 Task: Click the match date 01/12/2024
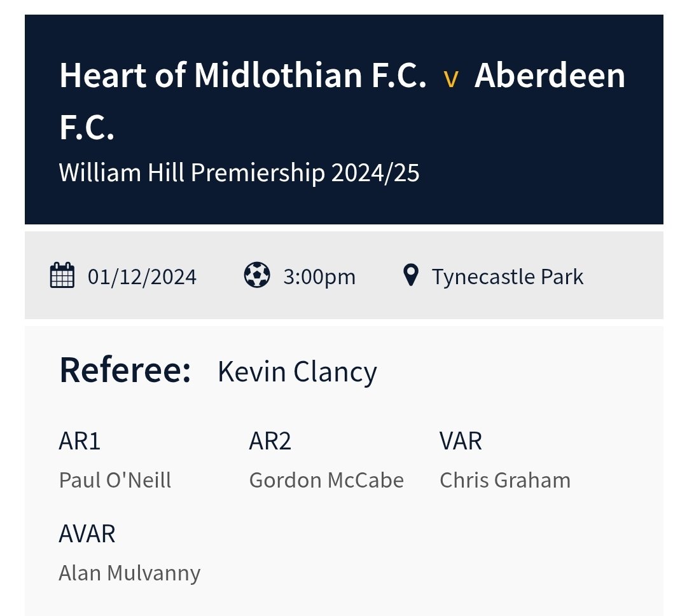(142, 277)
